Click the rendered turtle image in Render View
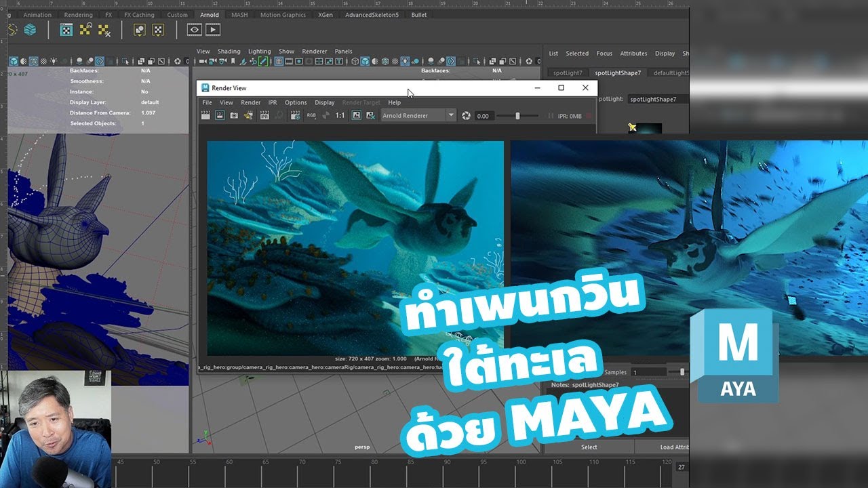Screen dimensions: 868x488 [355, 247]
